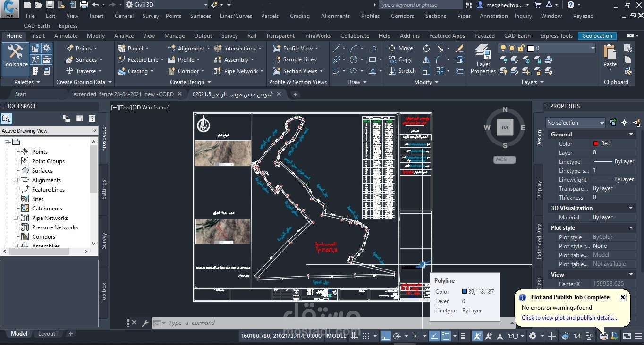Open the Analyze ribbon tab
Image resolution: width=644 pixels, height=345 pixels.
pyautogui.click(x=124, y=36)
